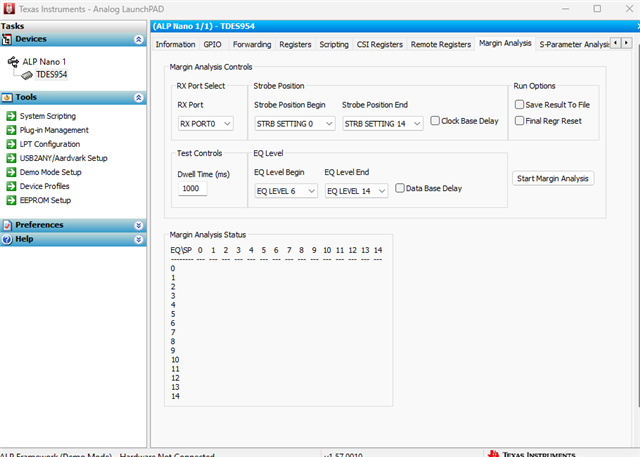Open the RX Port dropdown
This screenshot has width=640, height=457.
click(x=205, y=124)
